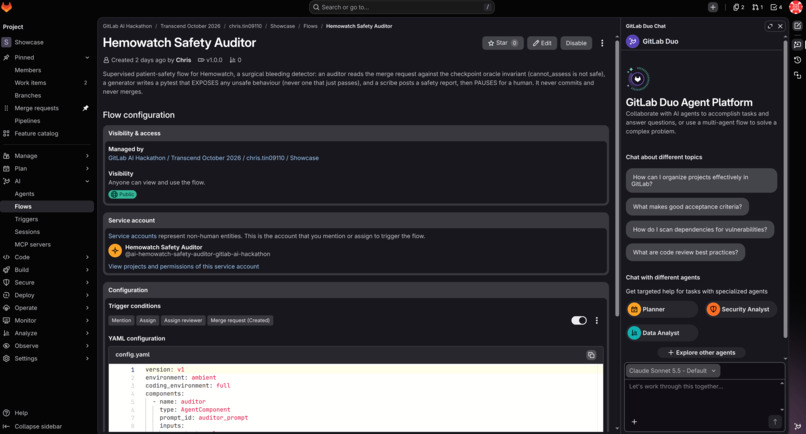Expand the Operate sidebar section
This screenshot has width=806, height=434.
(87, 308)
